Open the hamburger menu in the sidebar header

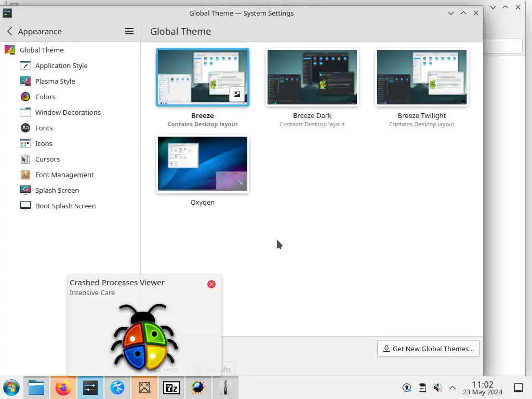point(129,32)
